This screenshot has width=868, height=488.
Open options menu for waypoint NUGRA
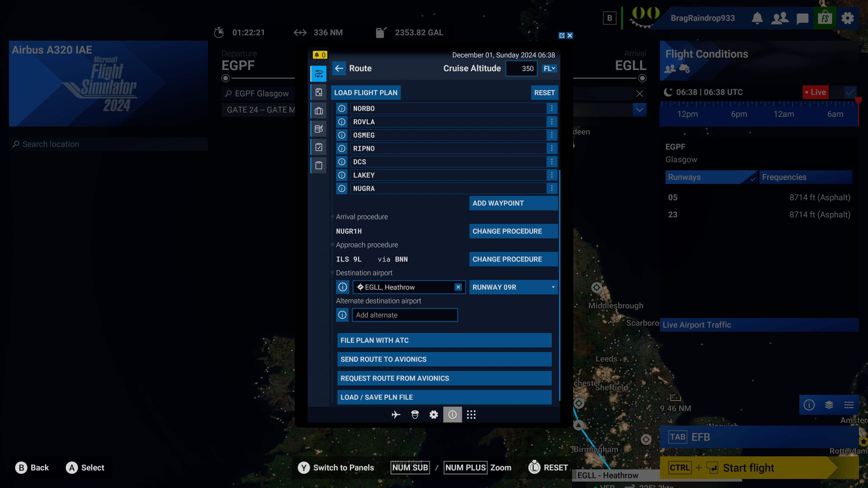point(552,188)
